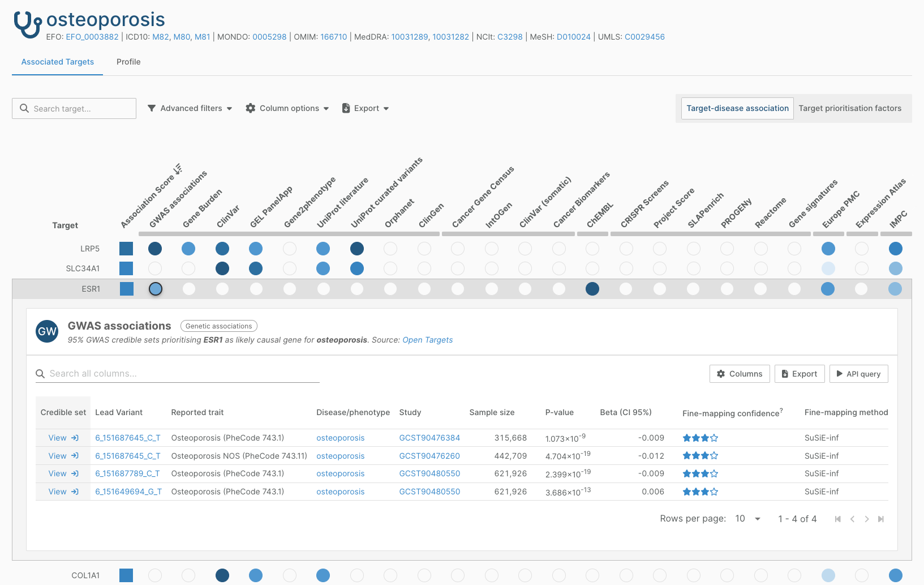Click the Column options gear icon

click(251, 108)
